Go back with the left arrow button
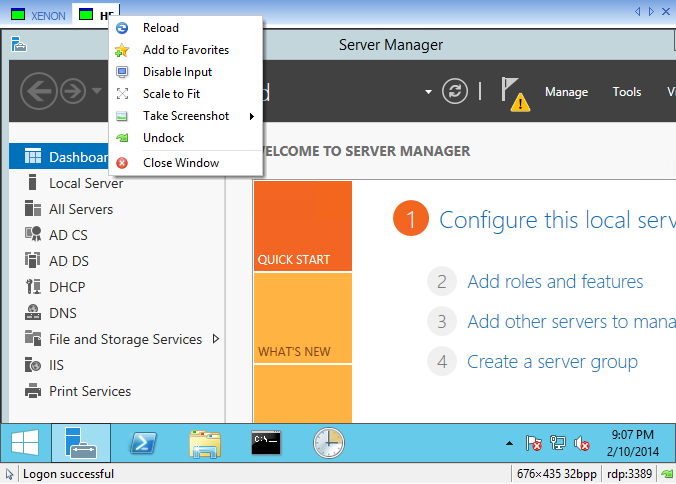Image resolution: width=676 pixels, height=484 pixels. pos(39,91)
